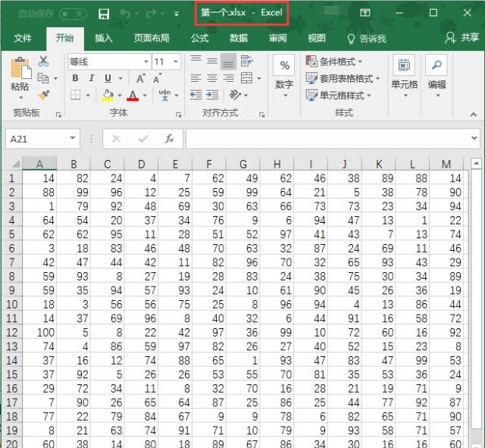Open the 文件 menu tab

(23, 38)
